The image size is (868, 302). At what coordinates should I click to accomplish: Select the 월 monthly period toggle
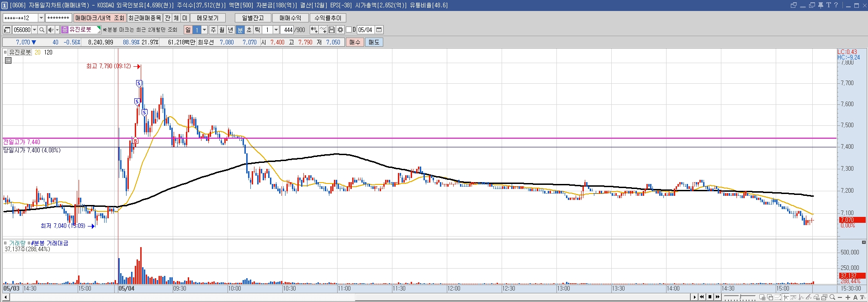222,30
